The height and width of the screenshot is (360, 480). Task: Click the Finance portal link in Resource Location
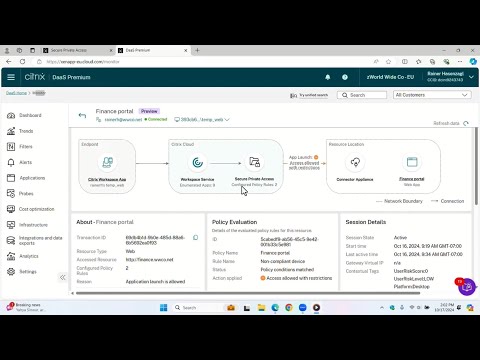pos(412,179)
